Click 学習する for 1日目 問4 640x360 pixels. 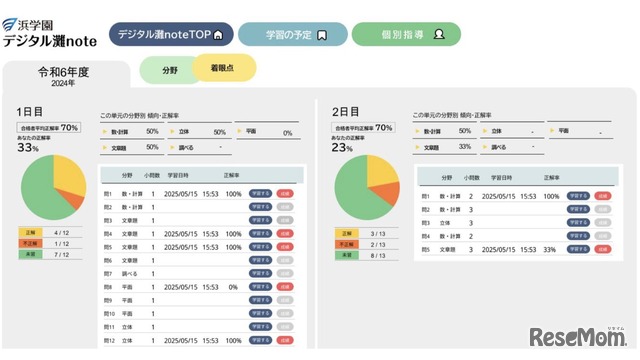tap(260, 233)
